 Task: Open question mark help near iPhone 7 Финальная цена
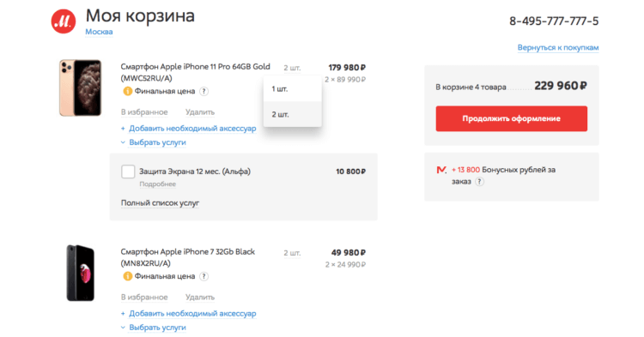[x=204, y=277]
